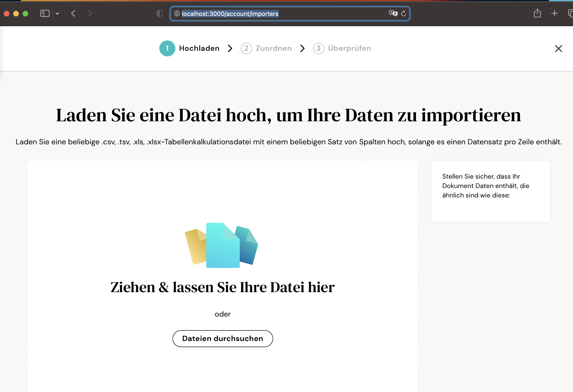Click the chevron after Hochladen

(x=230, y=48)
